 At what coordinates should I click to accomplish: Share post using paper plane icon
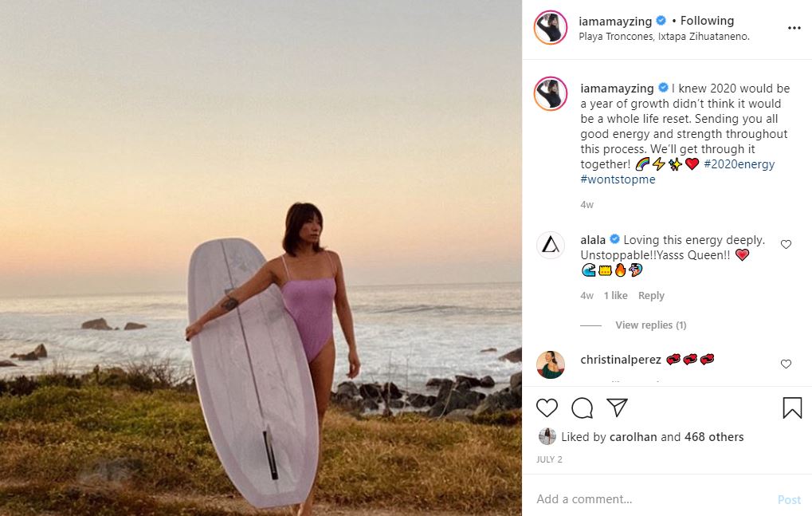point(617,408)
